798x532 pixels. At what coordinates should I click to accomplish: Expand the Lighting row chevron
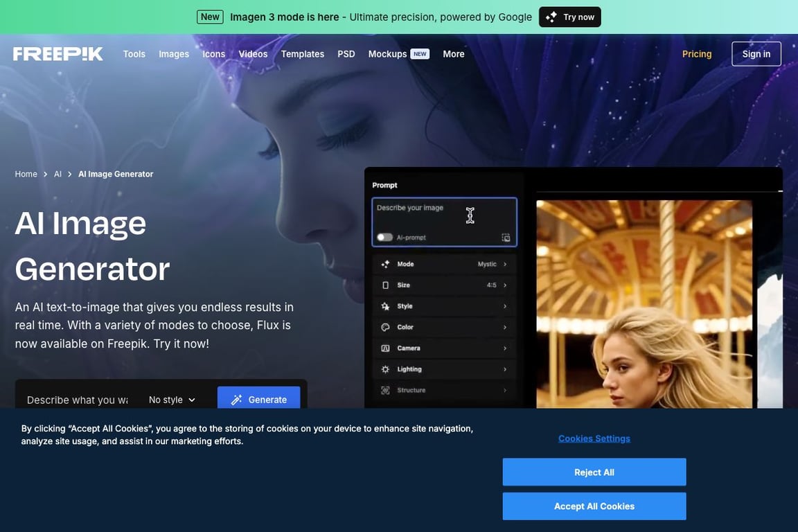tap(505, 369)
